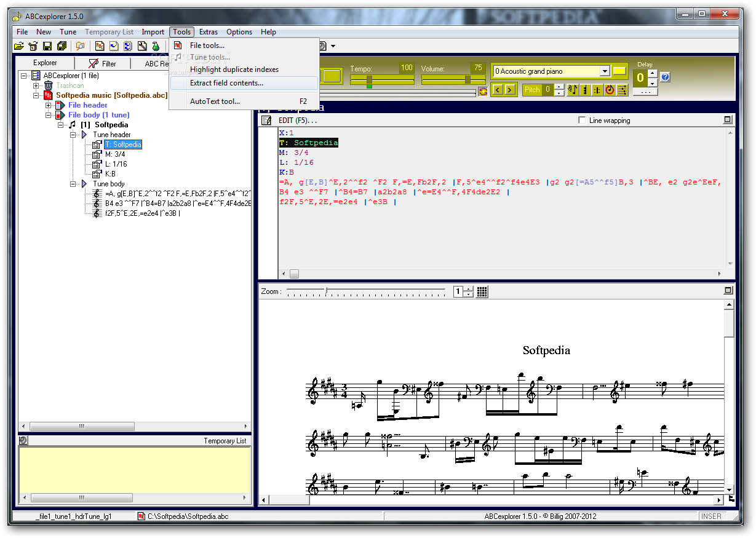This screenshot has width=756, height=538.
Task: Open the File menu
Action: pos(22,32)
